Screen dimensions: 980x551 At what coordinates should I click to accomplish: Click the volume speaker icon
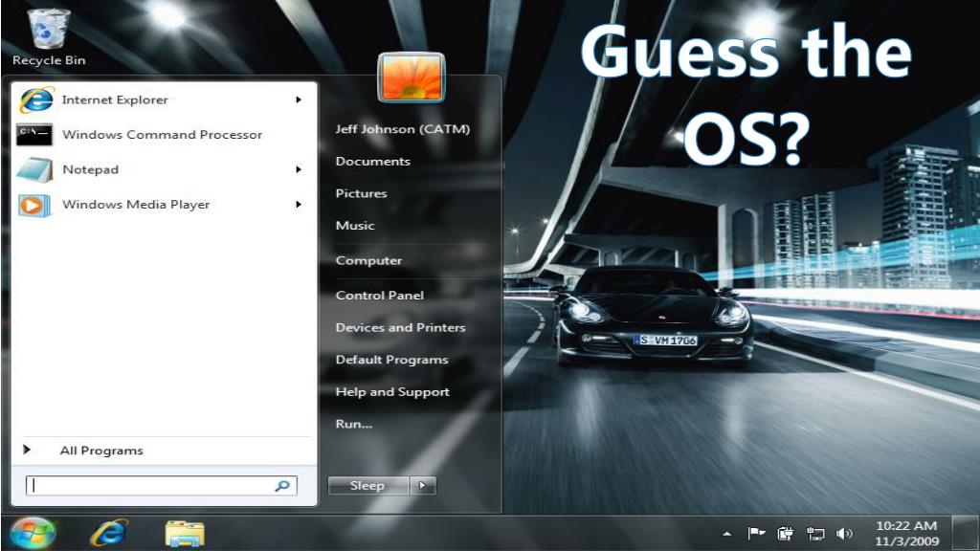(x=844, y=533)
